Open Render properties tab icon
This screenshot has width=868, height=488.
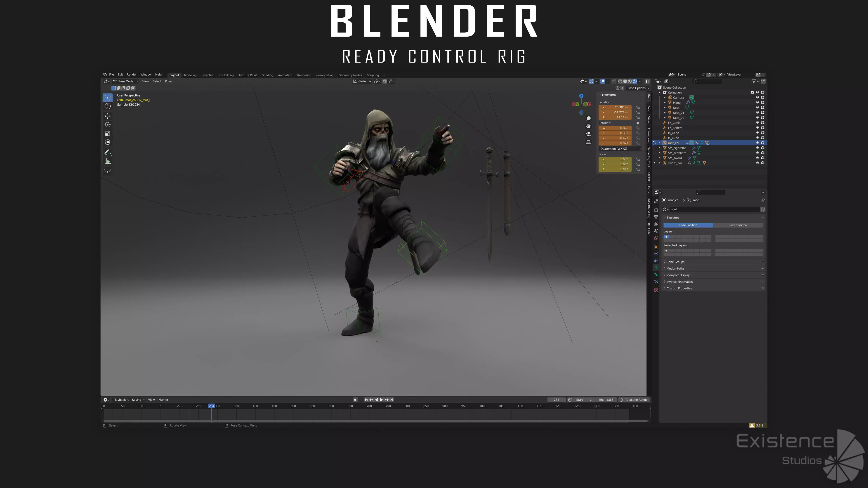pyautogui.click(x=656, y=210)
